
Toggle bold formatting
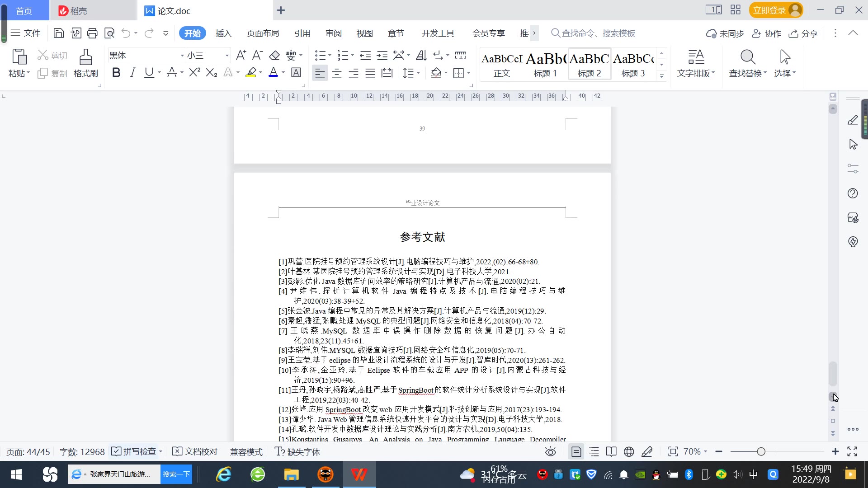point(116,73)
